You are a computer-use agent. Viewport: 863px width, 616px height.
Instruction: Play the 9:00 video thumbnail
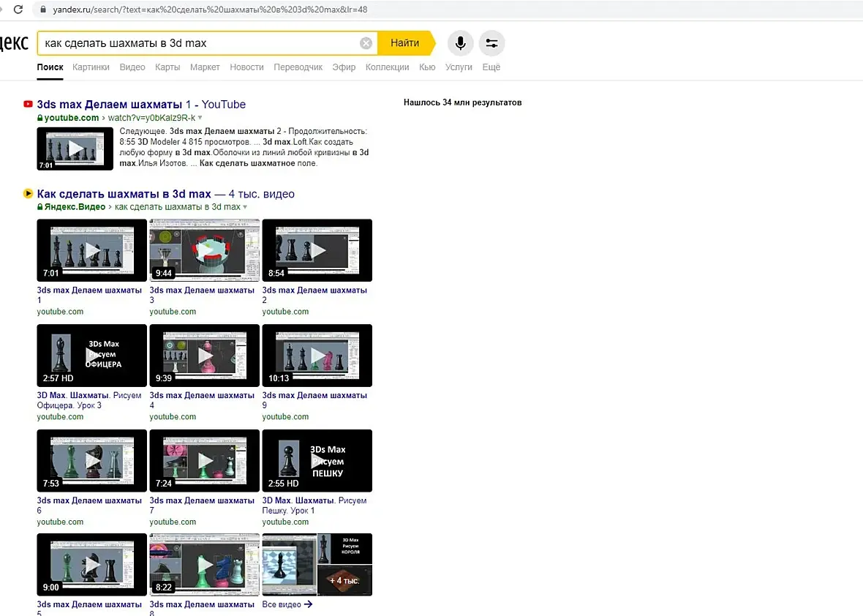pyautogui.click(x=92, y=565)
